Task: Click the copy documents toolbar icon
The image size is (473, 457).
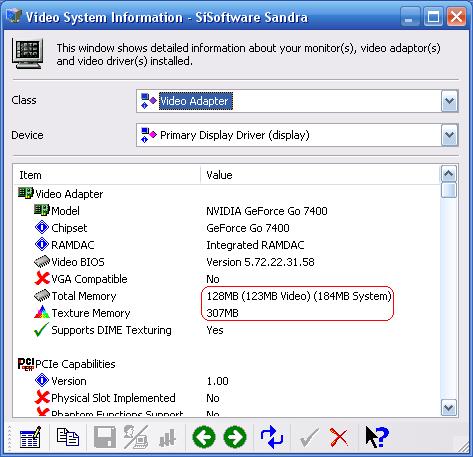Action: (x=68, y=437)
